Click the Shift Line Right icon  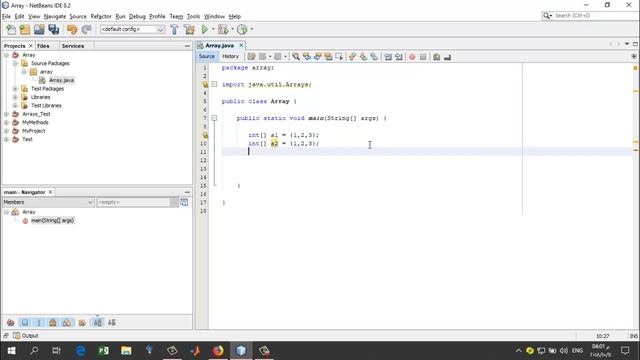[x=399, y=57]
